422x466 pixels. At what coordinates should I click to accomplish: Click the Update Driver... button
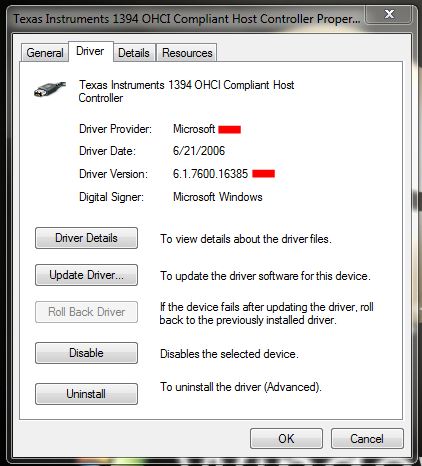click(86, 275)
